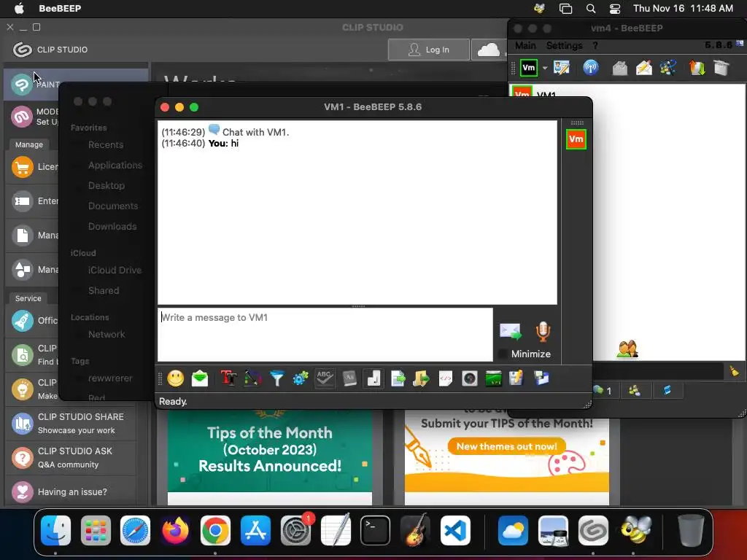Open Firefox from the Dock

click(175, 531)
